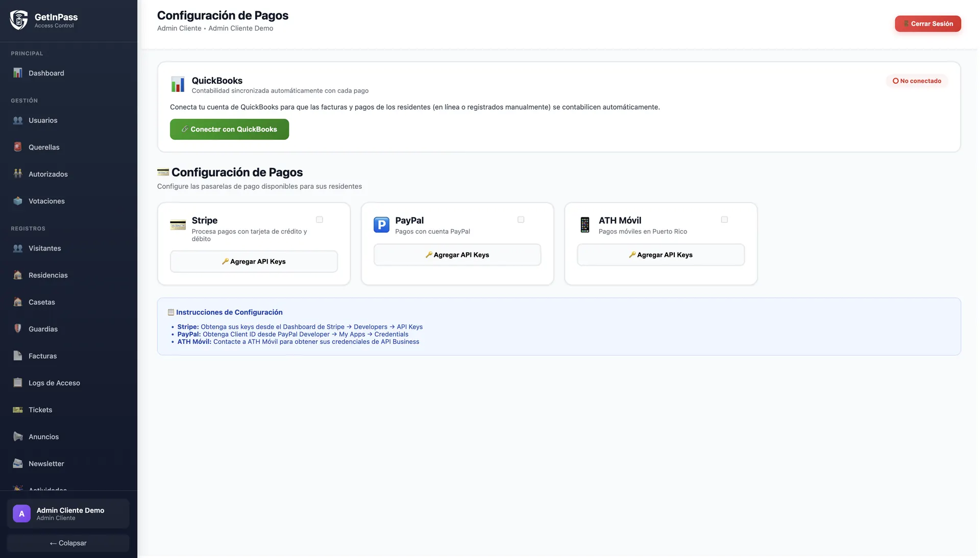Add API Keys for Stripe
980x558 pixels.
(254, 262)
